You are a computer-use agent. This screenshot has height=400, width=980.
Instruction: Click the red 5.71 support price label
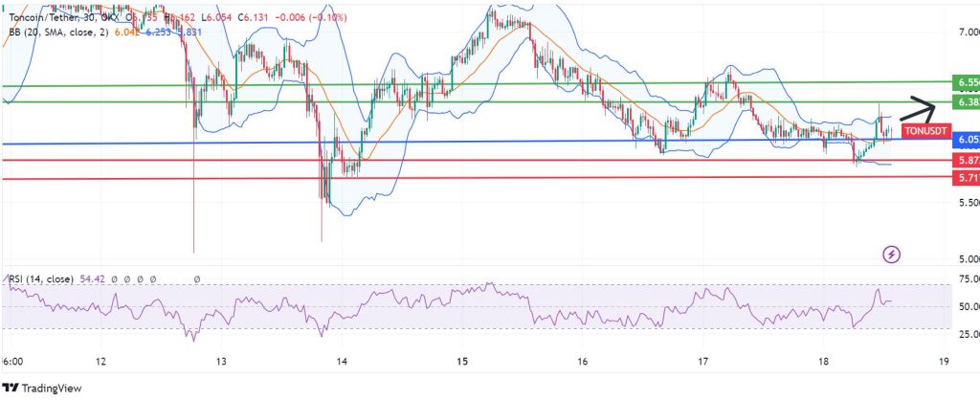(x=966, y=178)
